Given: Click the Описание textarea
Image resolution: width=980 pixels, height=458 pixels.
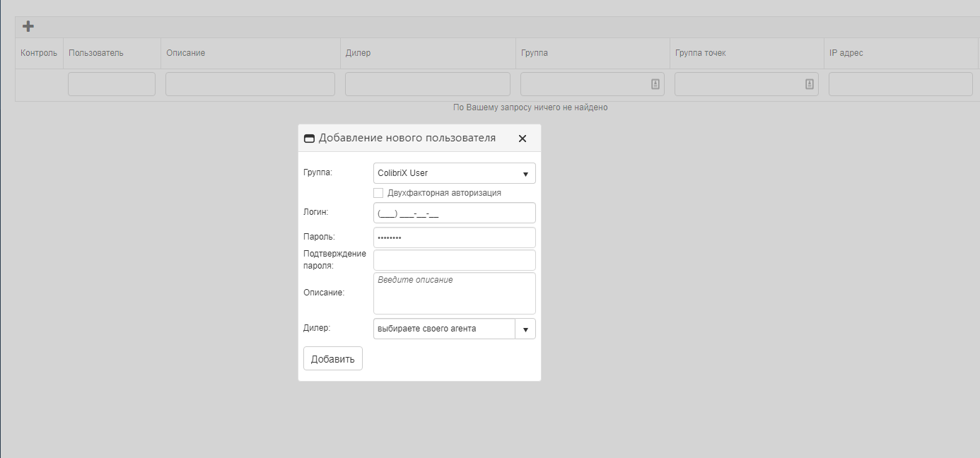Looking at the screenshot, I should pyautogui.click(x=455, y=293).
